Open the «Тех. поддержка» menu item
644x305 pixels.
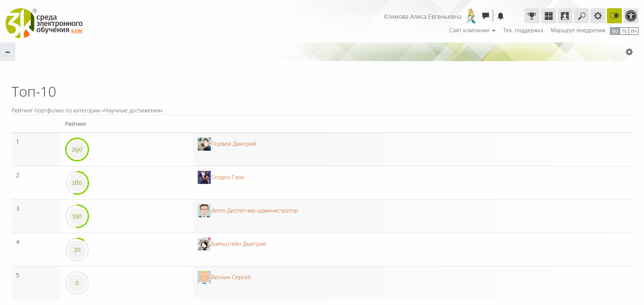tap(523, 30)
